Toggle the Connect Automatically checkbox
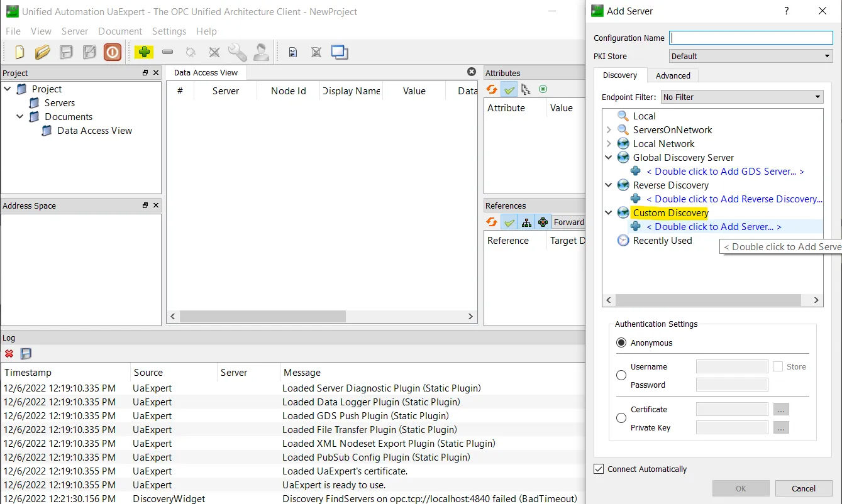The width and height of the screenshot is (842, 504). [x=599, y=469]
